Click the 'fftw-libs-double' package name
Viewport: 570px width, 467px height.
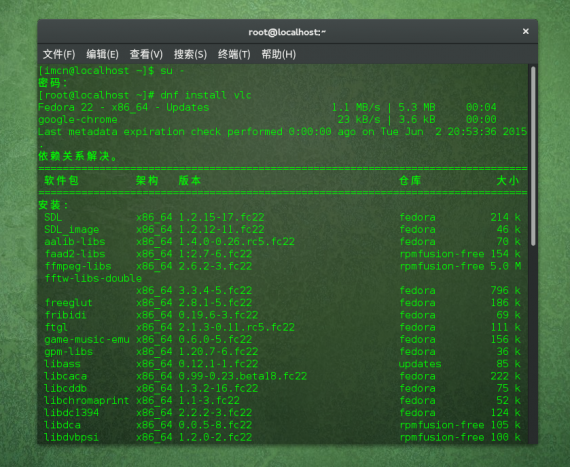93,278
